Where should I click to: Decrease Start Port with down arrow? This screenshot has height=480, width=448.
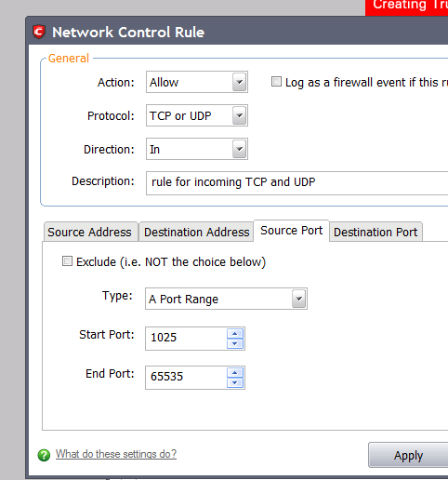point(235,343)
